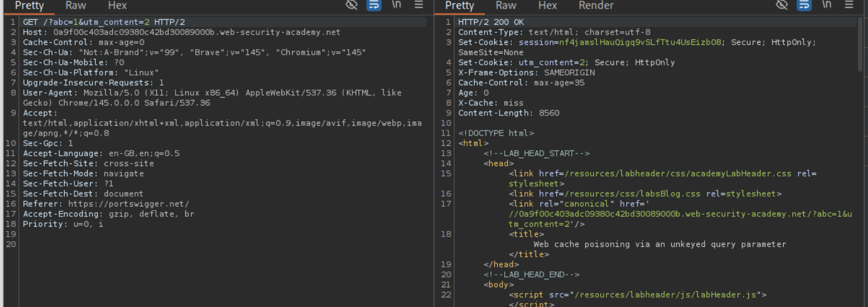Click the crossed-out eye icon in request panel

[x=352, y=5]
